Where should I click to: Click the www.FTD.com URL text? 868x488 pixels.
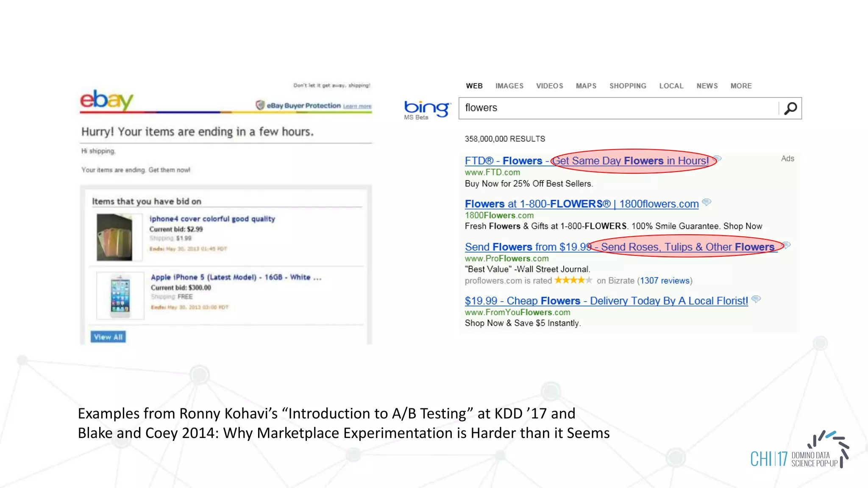point(492,172)
